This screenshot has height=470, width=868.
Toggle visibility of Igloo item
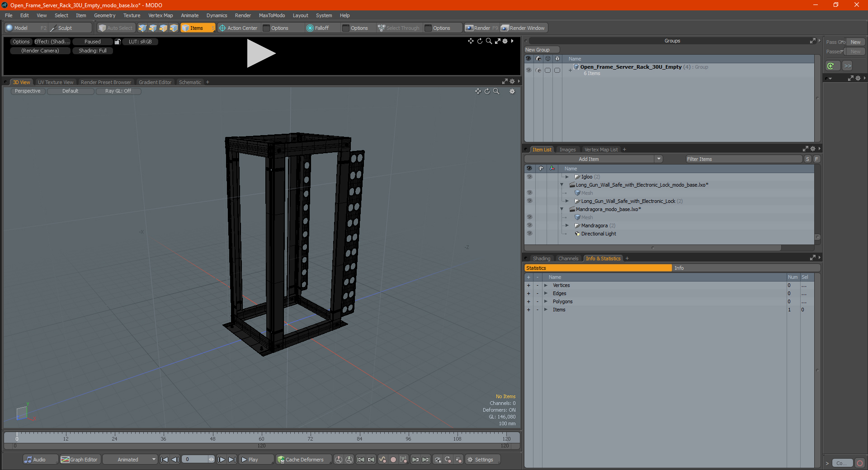(529, 177)
